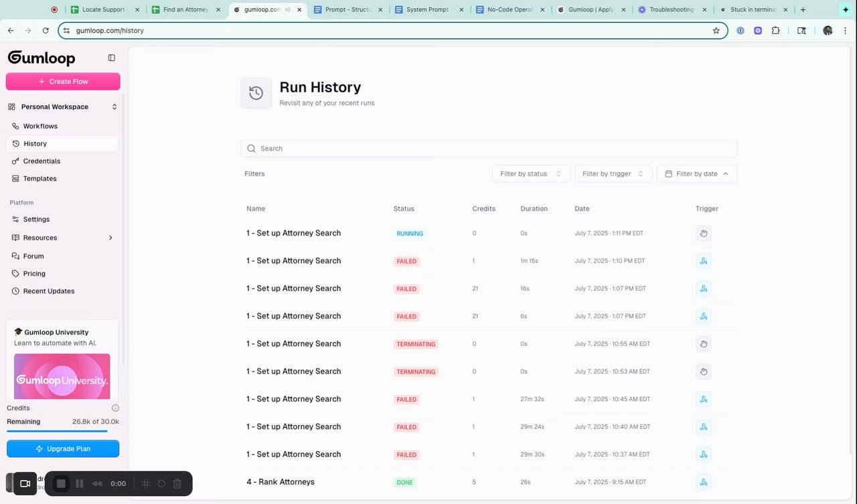Focus the run history Search field
Screen dimensions: 857x504
pyautogui.click(x=489, y=149)
